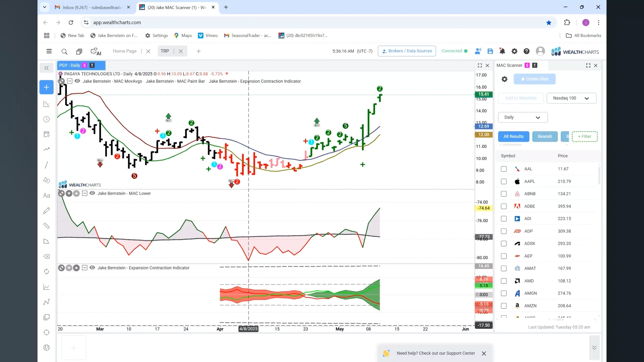This screenshot has height=362, width=644.
Task: Tick the AMAT checkbox
Action: 504,268
